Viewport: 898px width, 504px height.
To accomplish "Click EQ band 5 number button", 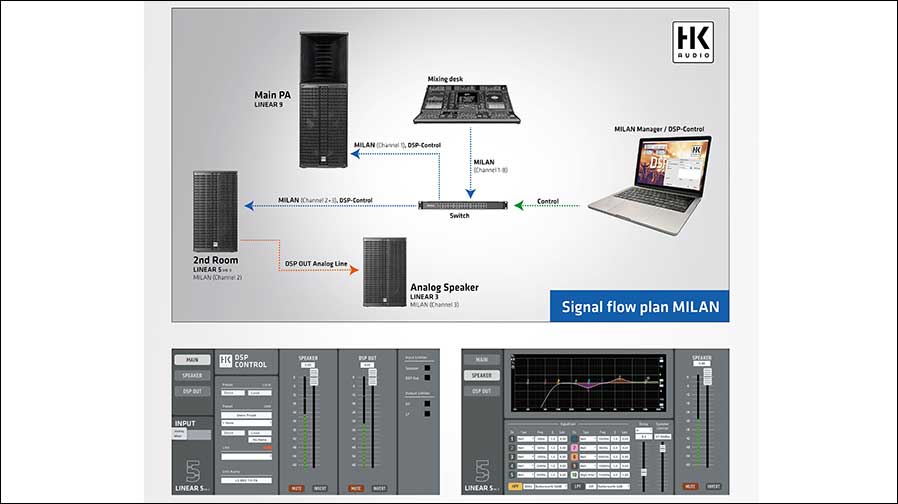I will pos(512,475).
